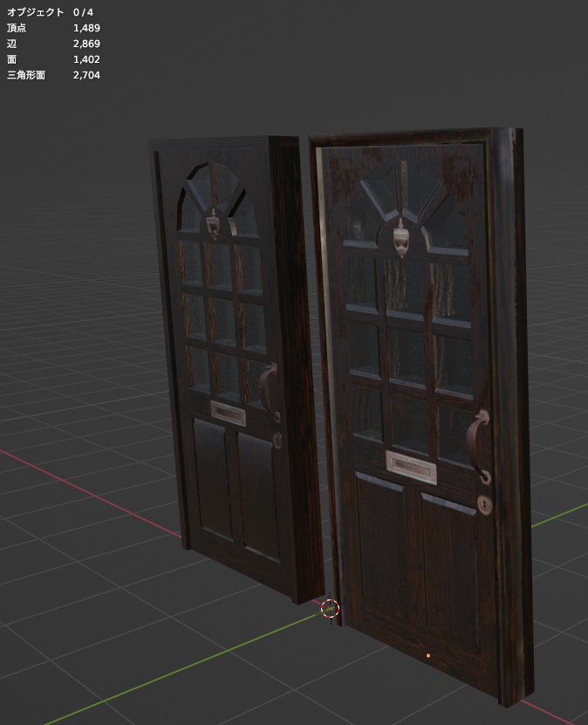Screen dimensions: 588x725
Task: Click the right door's mail slot
Action: coord(411,467)
